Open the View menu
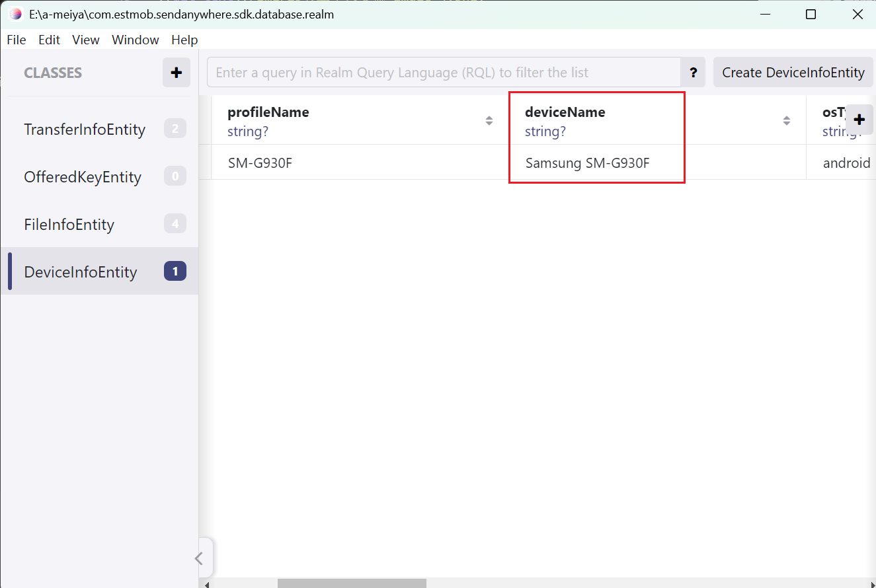The image size is (876, 588). (x=86, y=40)
